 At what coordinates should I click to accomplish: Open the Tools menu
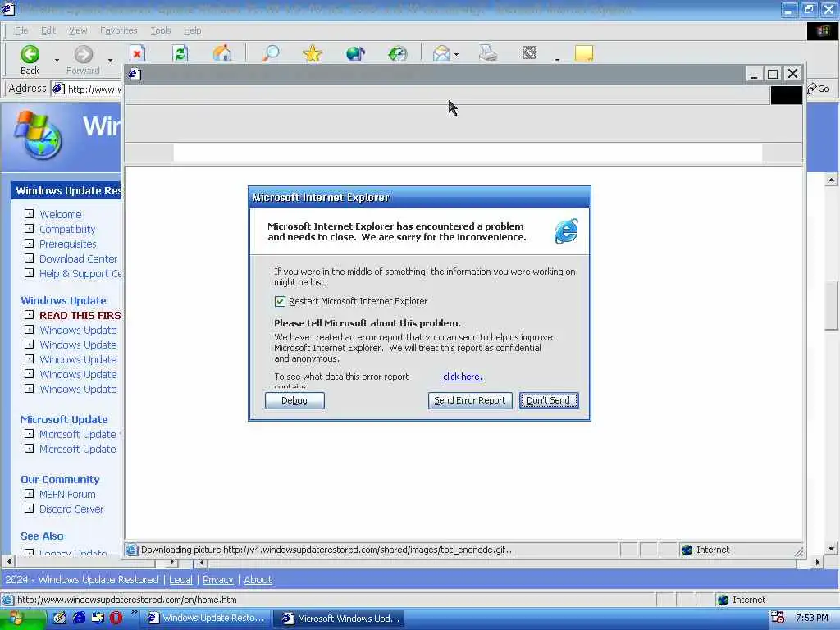(x=160, y=30)
